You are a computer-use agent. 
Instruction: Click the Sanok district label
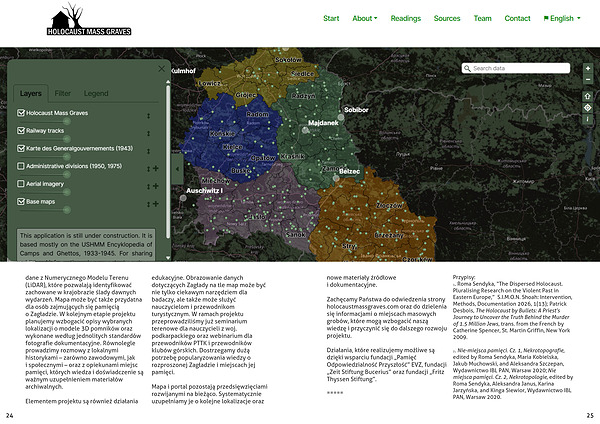point(295,235)
